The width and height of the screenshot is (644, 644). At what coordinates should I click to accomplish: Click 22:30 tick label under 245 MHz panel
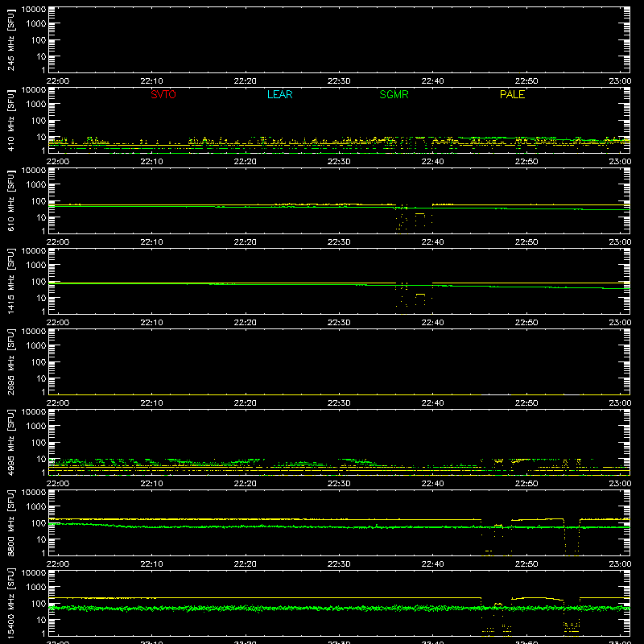(339, 81)
